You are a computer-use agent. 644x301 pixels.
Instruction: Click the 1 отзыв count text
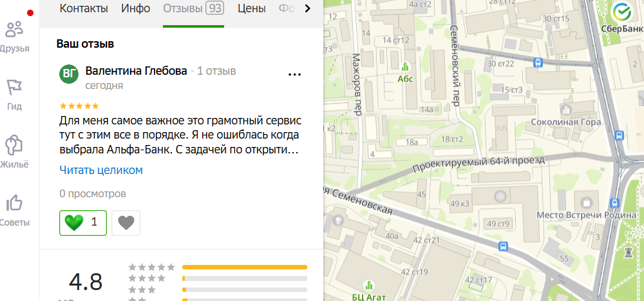pos(216,71)
